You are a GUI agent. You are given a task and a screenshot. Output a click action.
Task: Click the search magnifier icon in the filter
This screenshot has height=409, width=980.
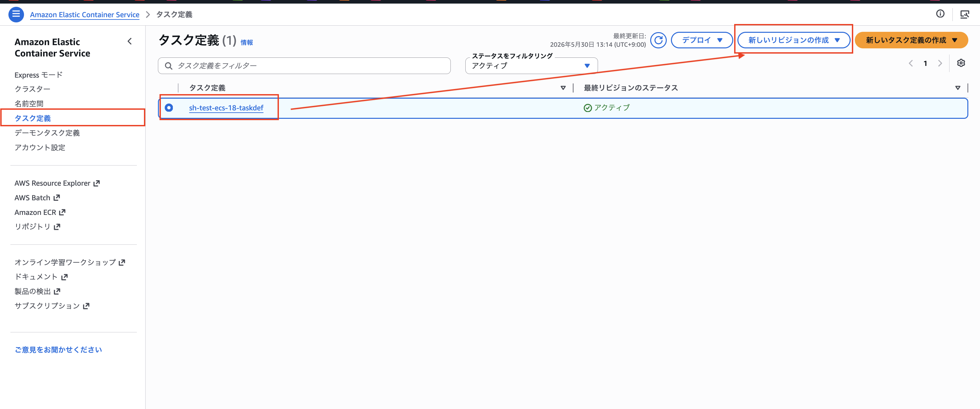169,66
